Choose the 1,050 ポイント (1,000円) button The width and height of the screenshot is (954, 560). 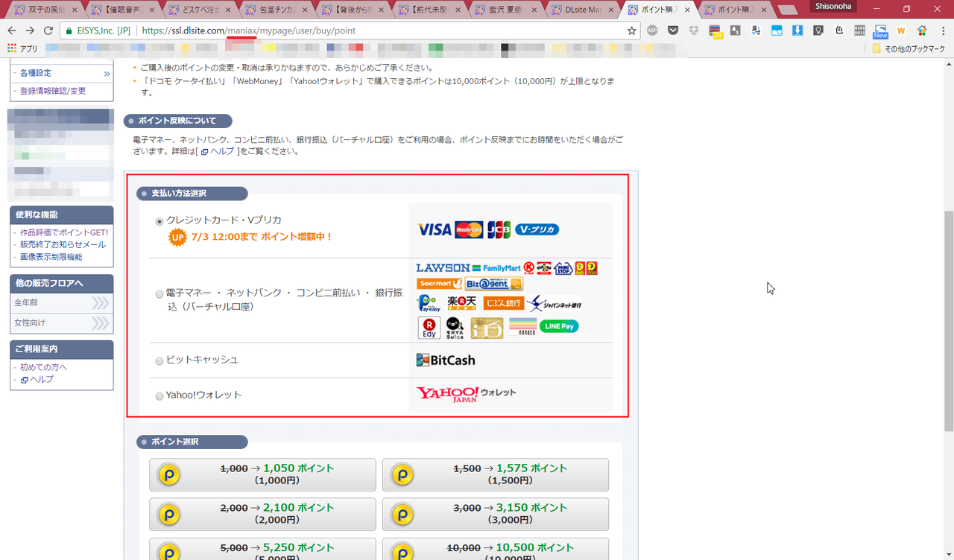click(x=262, y=474)
